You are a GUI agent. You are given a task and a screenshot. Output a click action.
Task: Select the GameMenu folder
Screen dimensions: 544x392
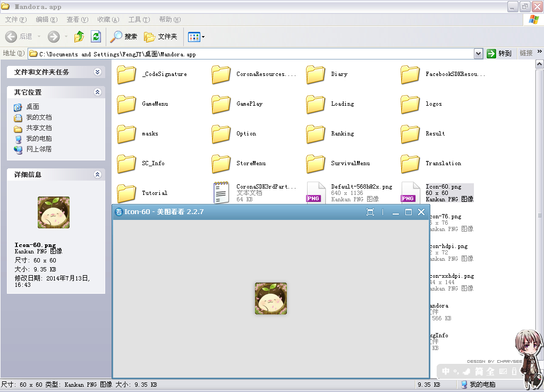click(142, 104)
